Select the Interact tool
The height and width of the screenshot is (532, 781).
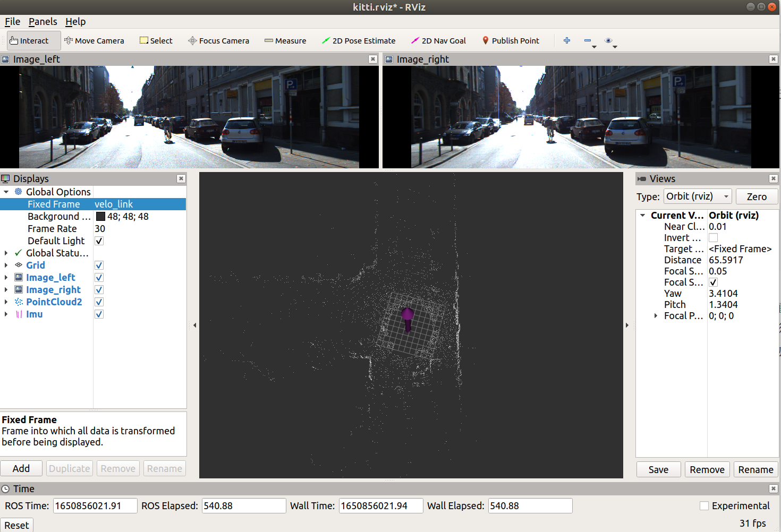[34, 41]
